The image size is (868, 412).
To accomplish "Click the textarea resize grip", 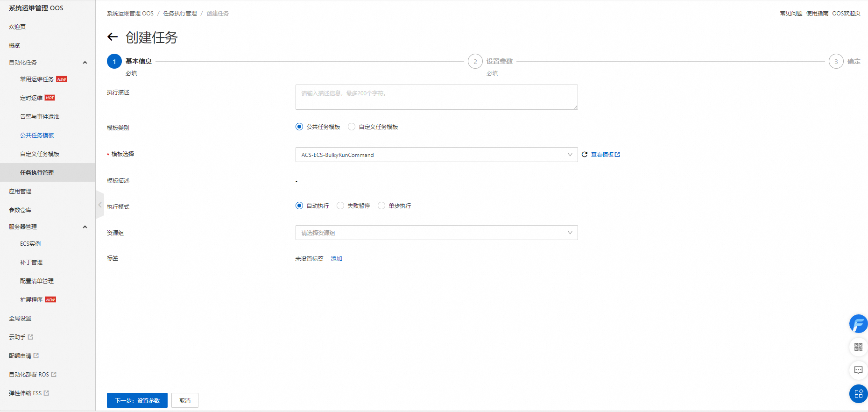I will coord(575,107).
